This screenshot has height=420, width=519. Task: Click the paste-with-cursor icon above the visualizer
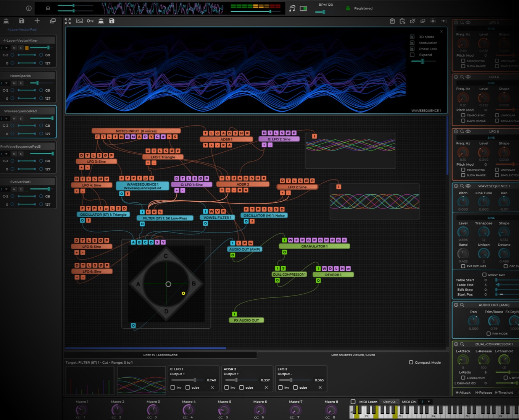tap(402, 21)
